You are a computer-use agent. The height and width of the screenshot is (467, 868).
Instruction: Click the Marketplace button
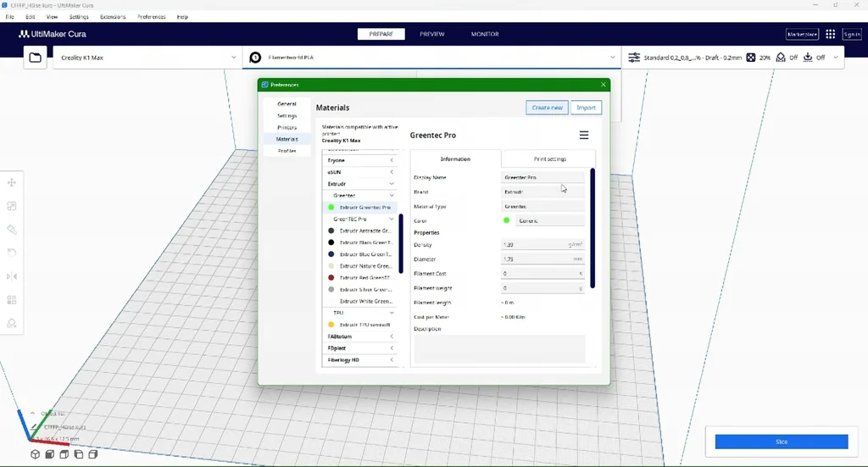[x=802, y=34]
